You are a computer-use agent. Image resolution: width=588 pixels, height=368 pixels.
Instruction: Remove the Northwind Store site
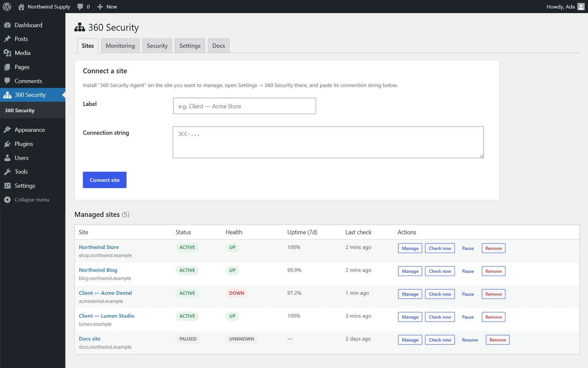(494, 248)
